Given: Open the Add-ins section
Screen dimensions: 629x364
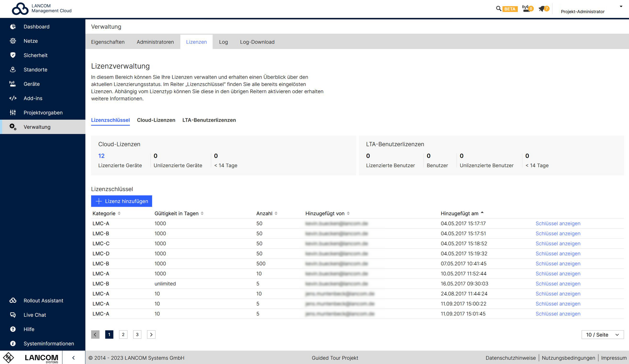Looking at the screenshot, I should point(33,98).
